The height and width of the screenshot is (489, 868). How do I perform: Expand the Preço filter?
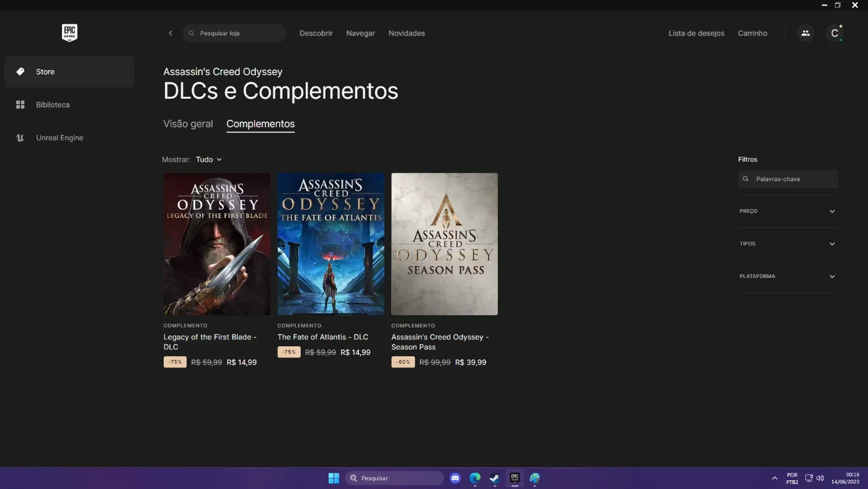pos(787,212)
